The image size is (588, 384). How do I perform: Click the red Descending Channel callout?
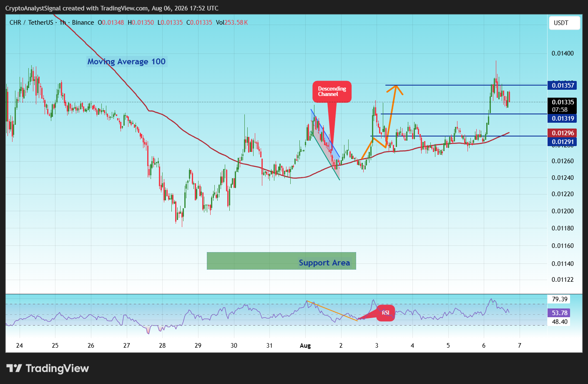(332, 91)
